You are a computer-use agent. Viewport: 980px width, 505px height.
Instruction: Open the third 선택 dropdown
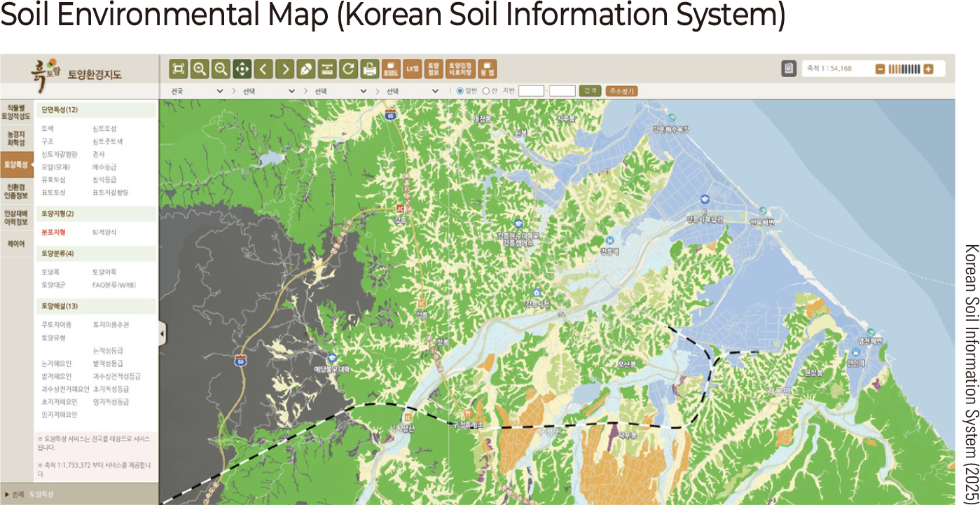[x=340, y=91]
